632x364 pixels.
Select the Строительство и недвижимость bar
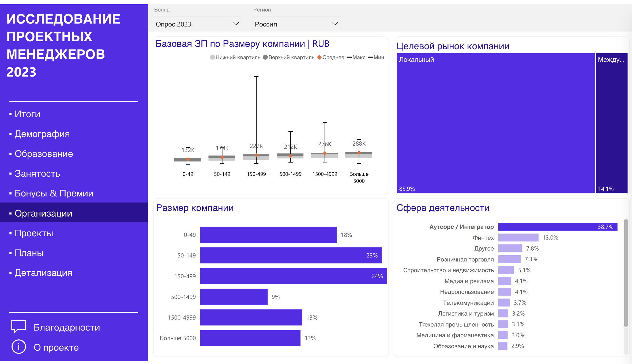click(506, 270)
